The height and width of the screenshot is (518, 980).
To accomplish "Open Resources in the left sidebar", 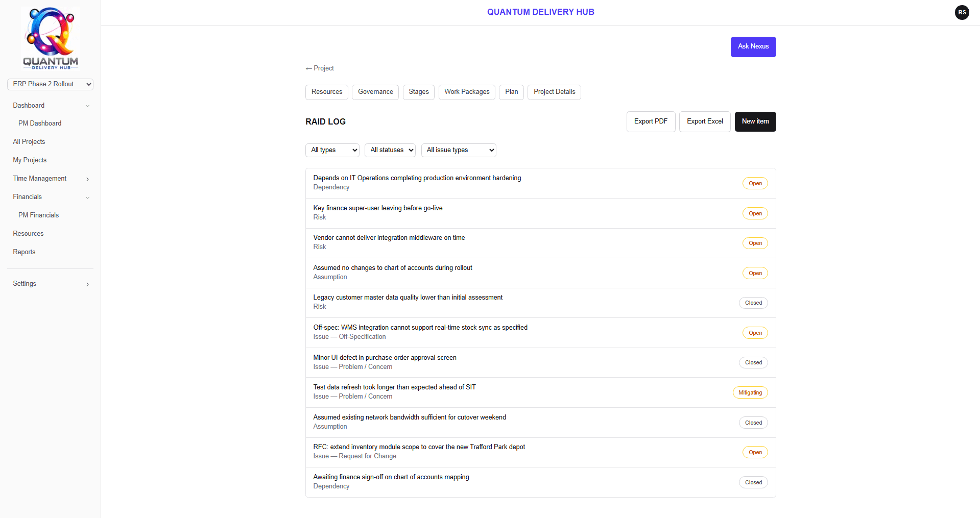I will pos(28,234).
